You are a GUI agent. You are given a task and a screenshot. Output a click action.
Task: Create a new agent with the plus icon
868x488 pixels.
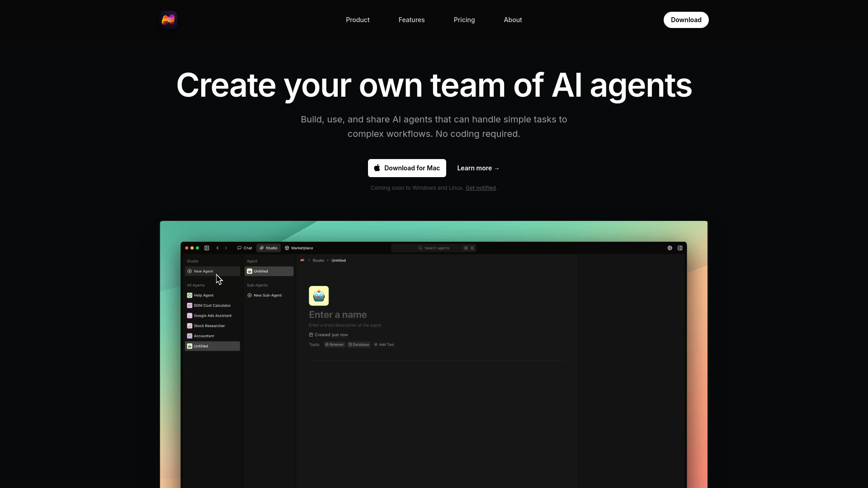(x=190, y=271)
